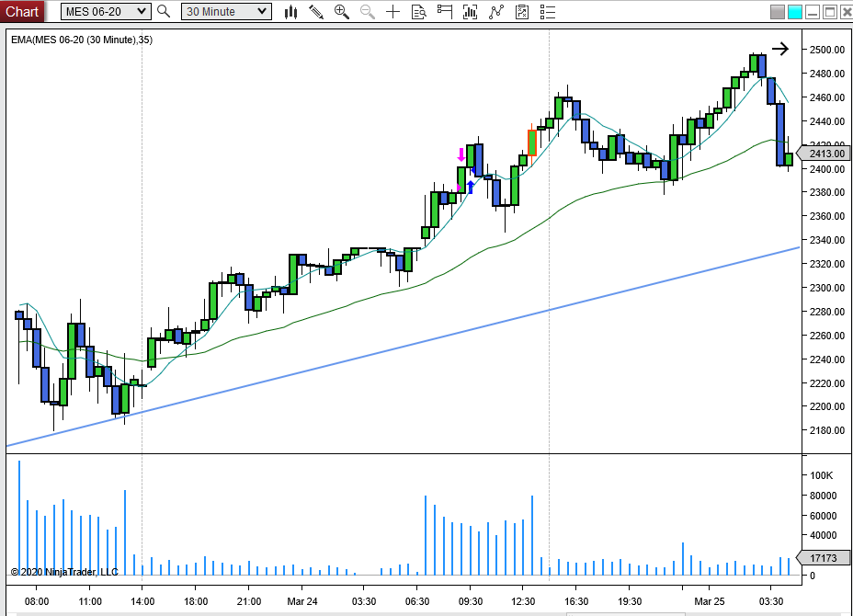This screenshot has height=616, width=853.
Task: Open the Indicators dialog
Action: [496, 12]
